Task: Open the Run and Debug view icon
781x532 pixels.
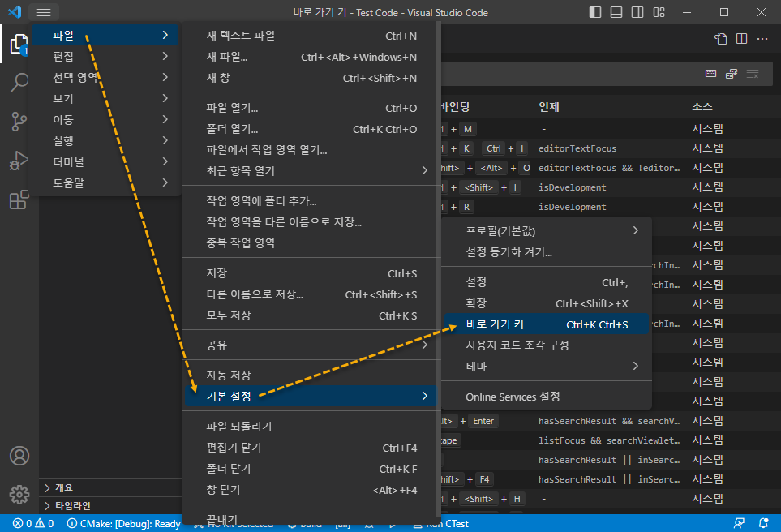Action: pos(19,161)
